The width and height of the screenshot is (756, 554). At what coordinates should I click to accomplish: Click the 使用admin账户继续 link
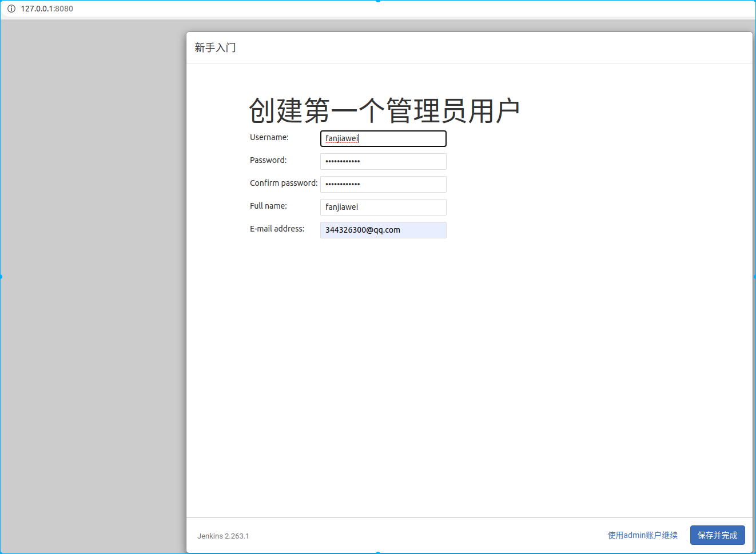pos(642,535)
